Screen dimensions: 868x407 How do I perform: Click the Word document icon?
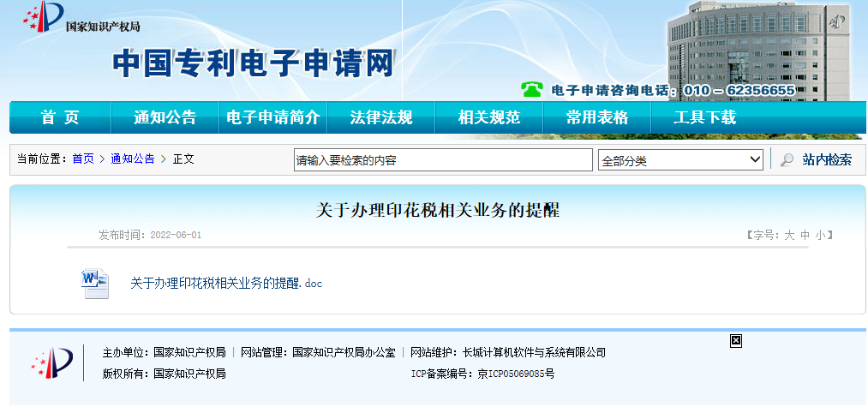tap(95, 284)
